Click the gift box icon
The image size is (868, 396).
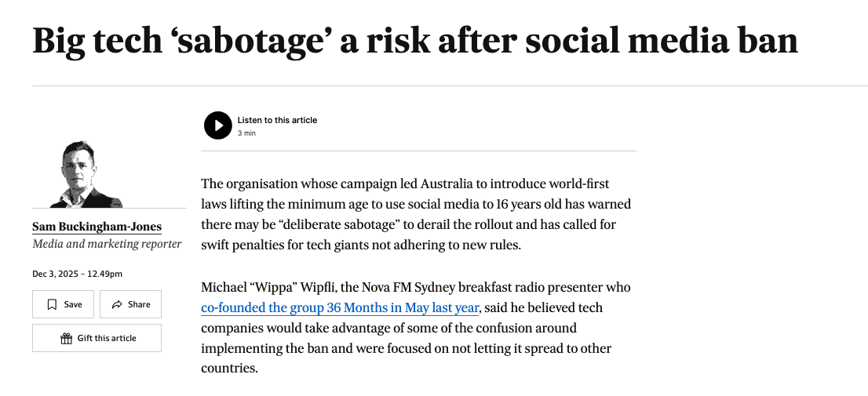(x=66, y=338)
